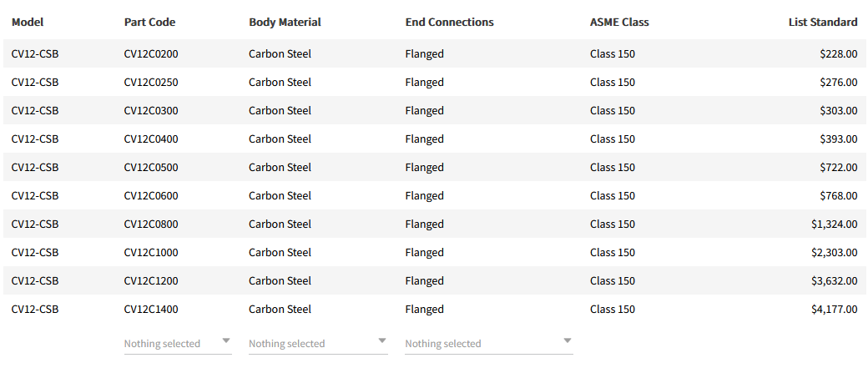Click the Body Material column header

tap(285, 23)
